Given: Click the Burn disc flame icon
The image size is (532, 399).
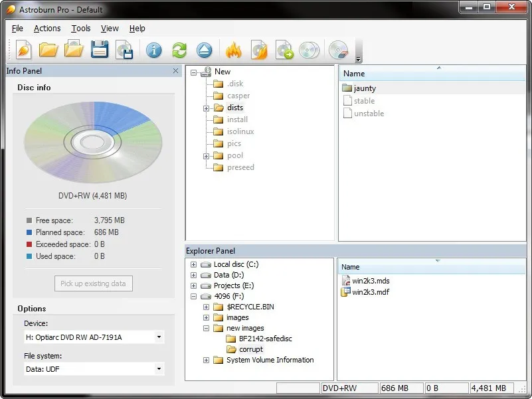Looking at the screenshot, I should (x=234, y=50).
